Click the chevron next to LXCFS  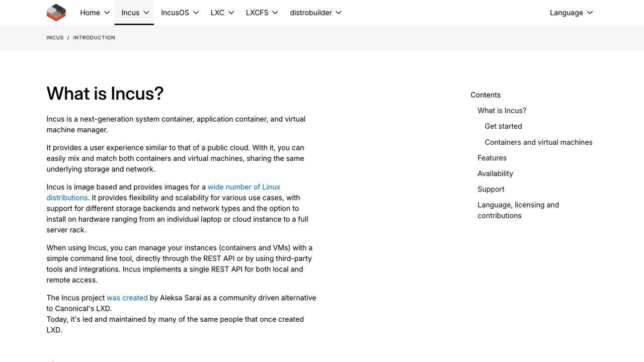coord(275,13)
